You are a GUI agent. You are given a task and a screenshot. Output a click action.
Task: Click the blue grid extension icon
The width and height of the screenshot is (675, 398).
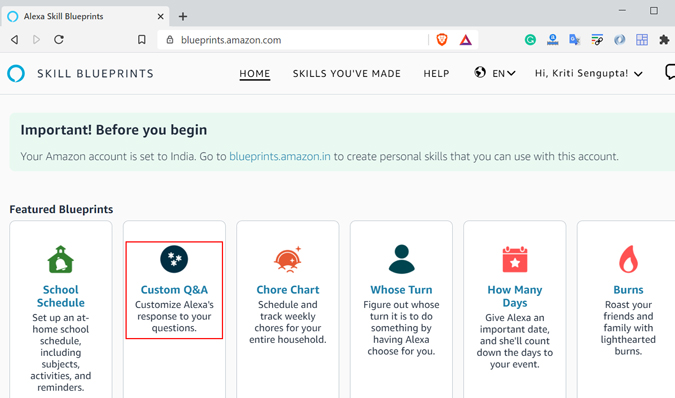(642, 40)
